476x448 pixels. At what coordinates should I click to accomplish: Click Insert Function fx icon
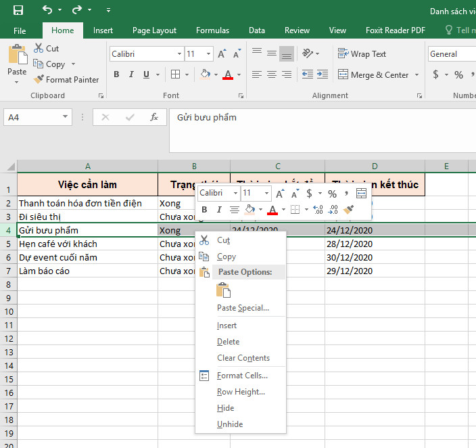(x=154, y=117)
